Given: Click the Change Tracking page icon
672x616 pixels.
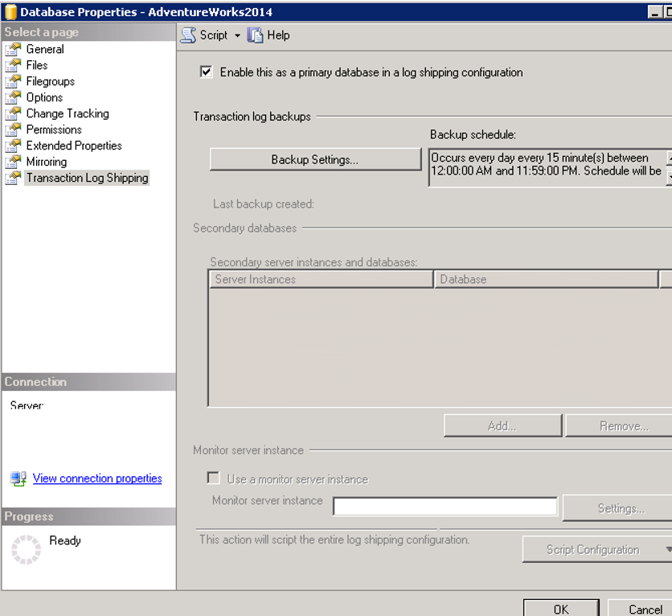Looking at the screenshot, I should [x=13, y=113].
